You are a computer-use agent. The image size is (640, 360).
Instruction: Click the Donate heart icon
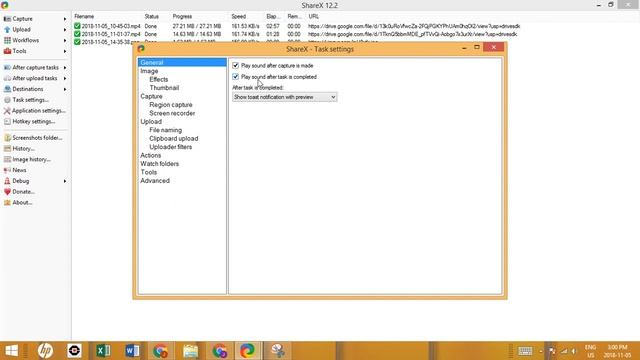(x=7, y=191)
